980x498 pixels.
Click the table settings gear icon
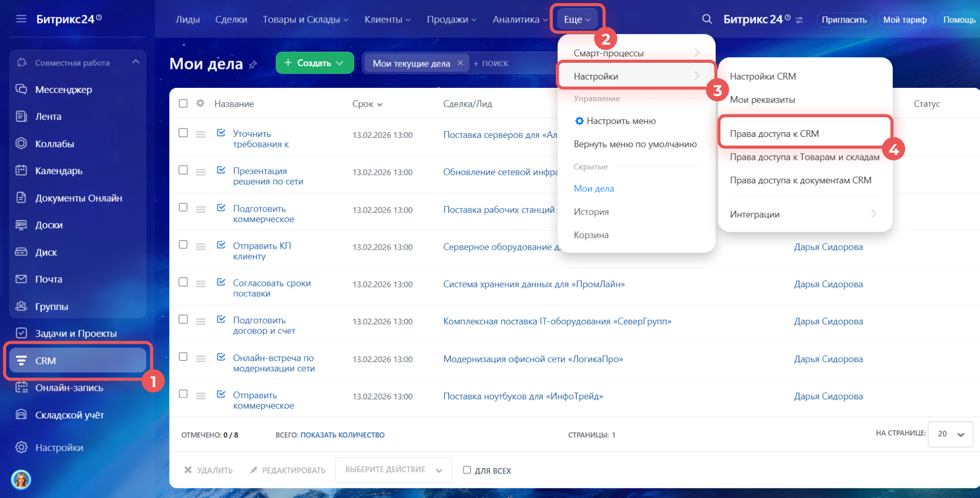[x=201, y=103]
